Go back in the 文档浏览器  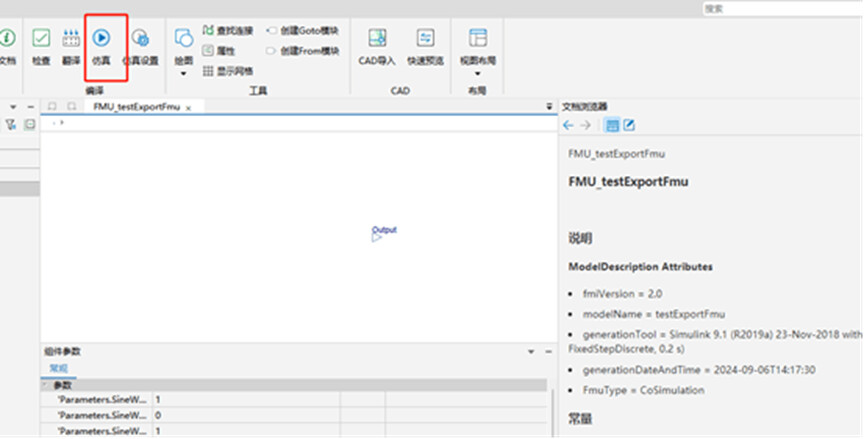pos(568,126)
